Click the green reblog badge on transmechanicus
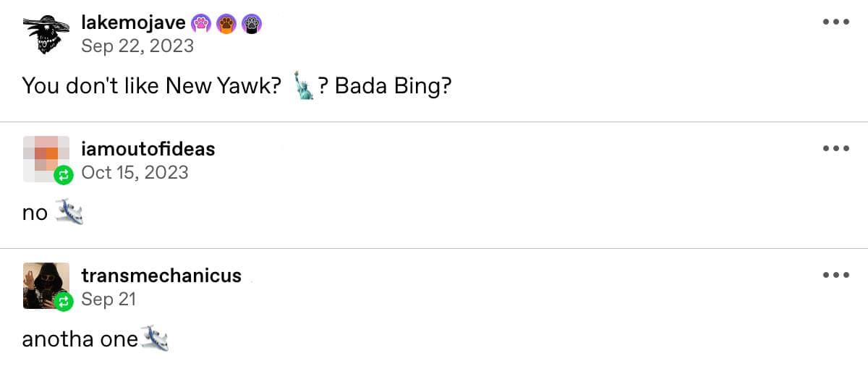 tap(64, 301)
